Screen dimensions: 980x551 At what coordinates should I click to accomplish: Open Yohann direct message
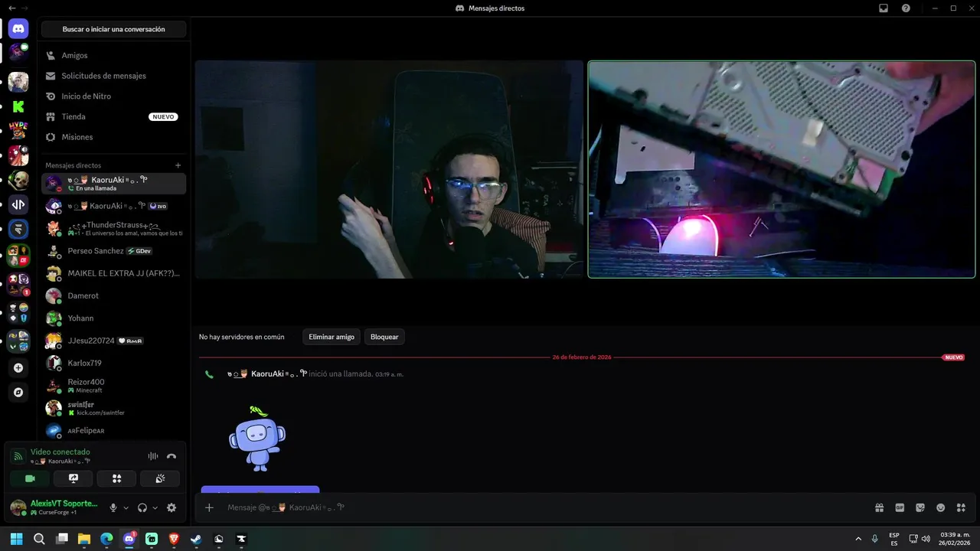[x=114, y=318]
